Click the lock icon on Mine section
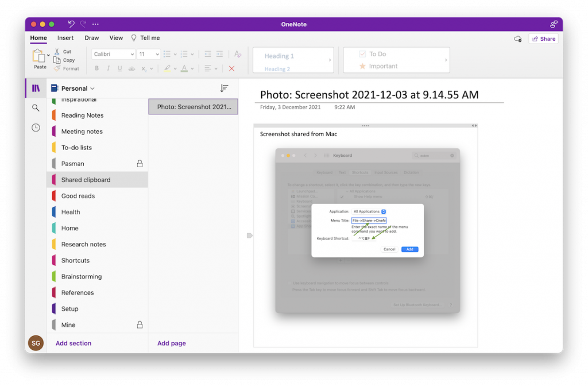This screenshot has height=386, width=588. tap(140, 325)
